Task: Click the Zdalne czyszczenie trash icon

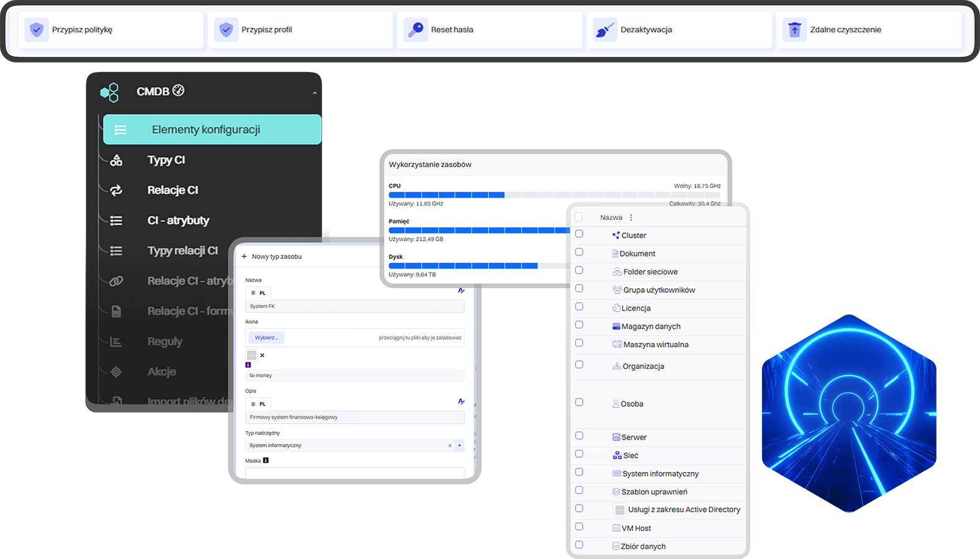Action: 794,29
